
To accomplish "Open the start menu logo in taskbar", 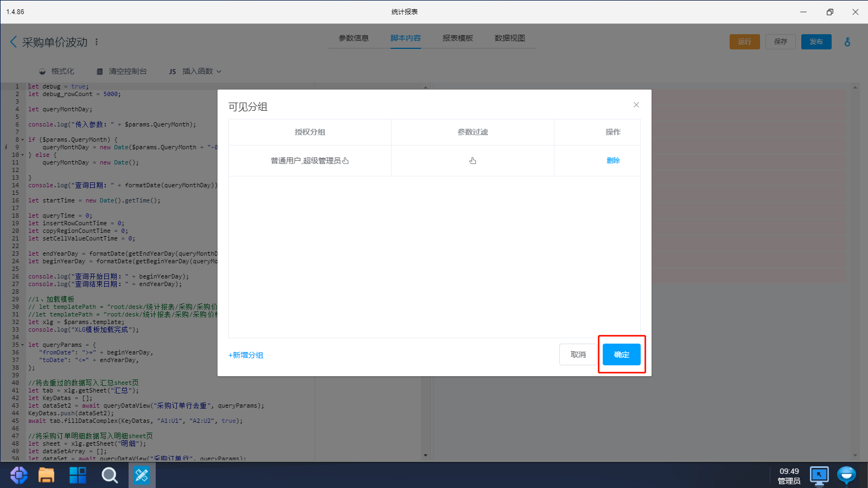I will [19, 476].
